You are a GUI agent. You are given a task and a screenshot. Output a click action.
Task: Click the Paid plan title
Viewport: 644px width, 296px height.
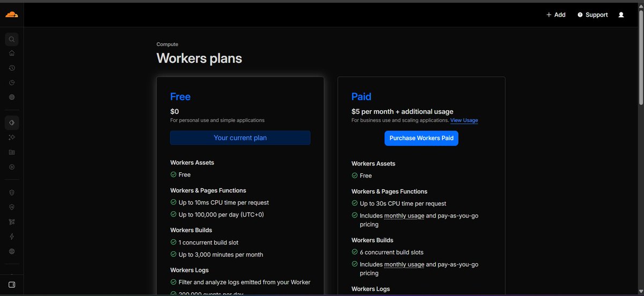(361, 97)
